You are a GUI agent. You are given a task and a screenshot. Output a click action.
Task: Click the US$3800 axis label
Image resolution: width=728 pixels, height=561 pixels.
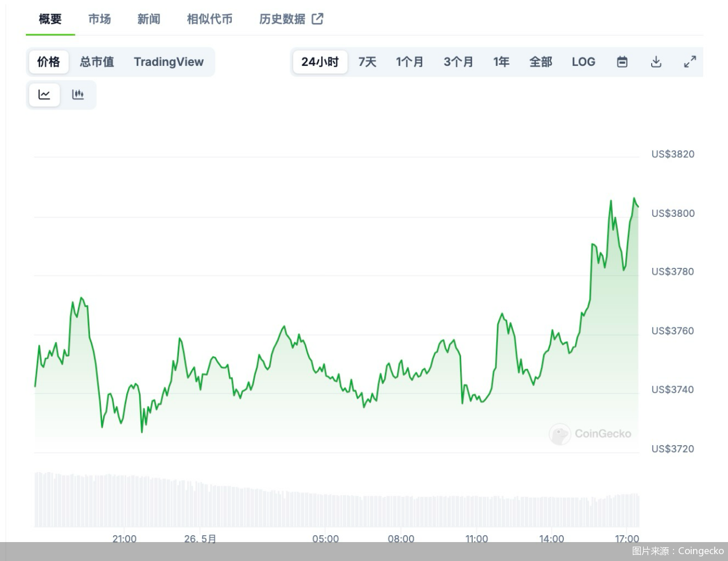pos(673,213)
